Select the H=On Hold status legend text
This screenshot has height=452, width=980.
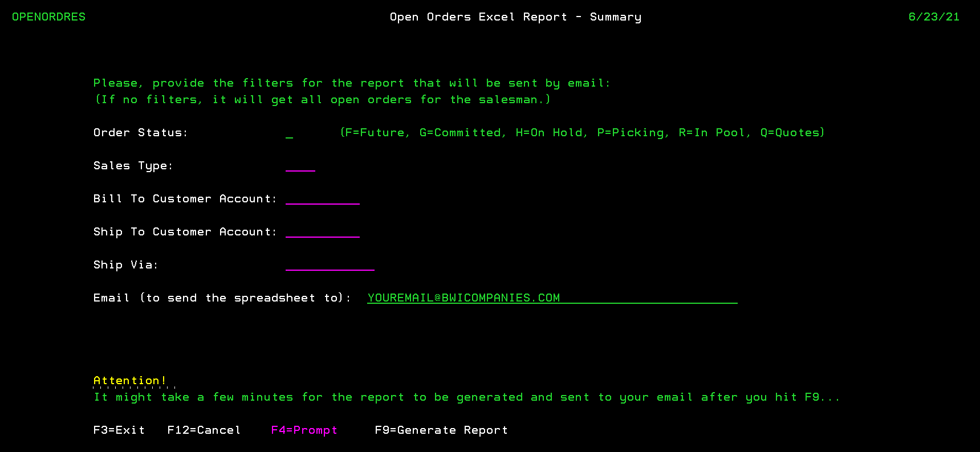point(551,133)
